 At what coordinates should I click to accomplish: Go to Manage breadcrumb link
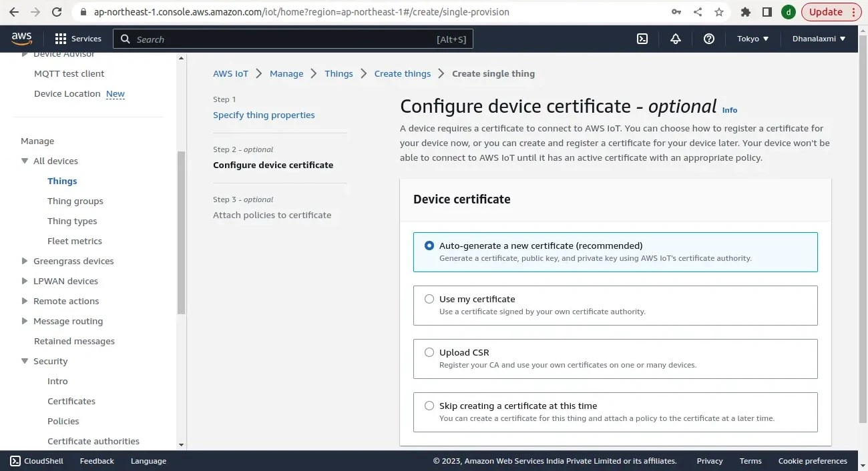point(286,73)
